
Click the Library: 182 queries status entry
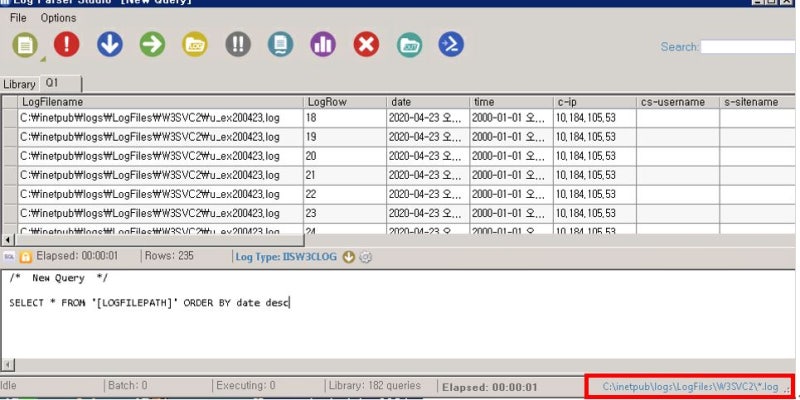(x=375, y=386)
